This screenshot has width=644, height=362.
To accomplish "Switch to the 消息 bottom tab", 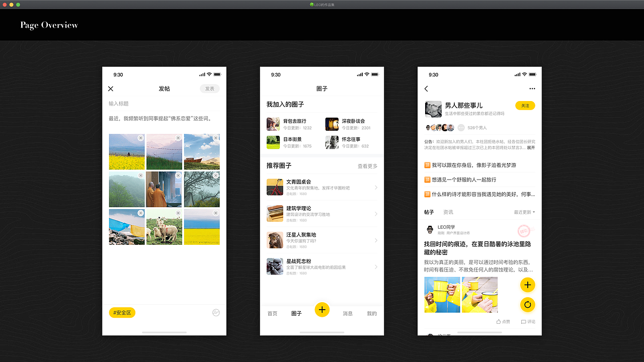I will pos(348,314).
